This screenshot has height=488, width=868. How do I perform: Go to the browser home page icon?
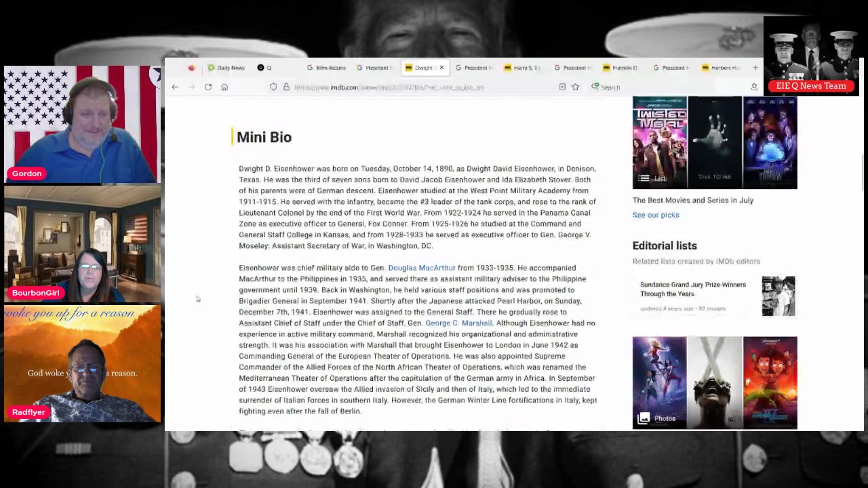[224, 87]
